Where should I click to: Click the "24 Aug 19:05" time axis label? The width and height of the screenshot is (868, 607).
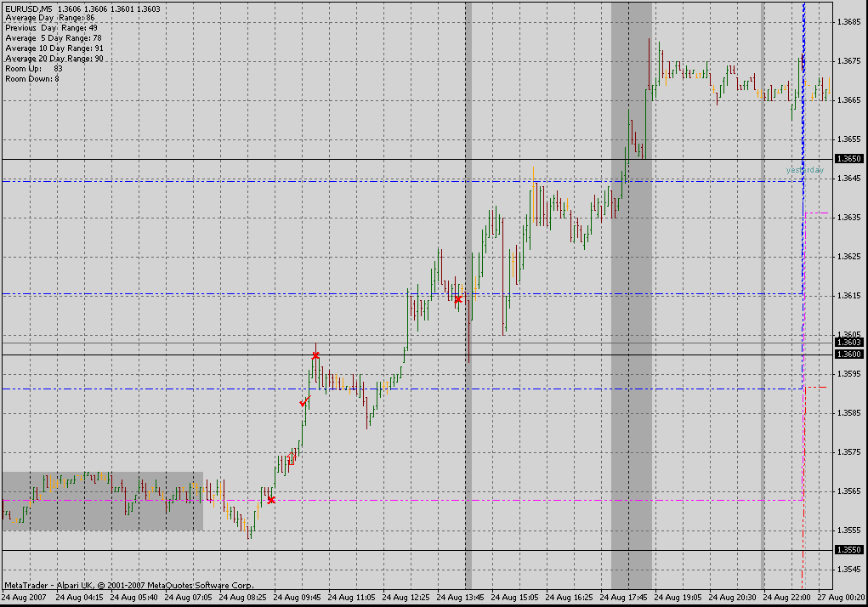point(678,598)
